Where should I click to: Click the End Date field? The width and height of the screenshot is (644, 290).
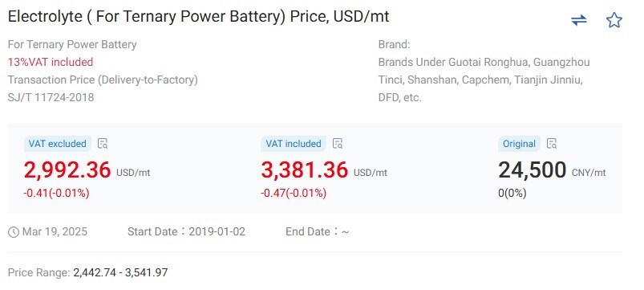coord(318,231)
